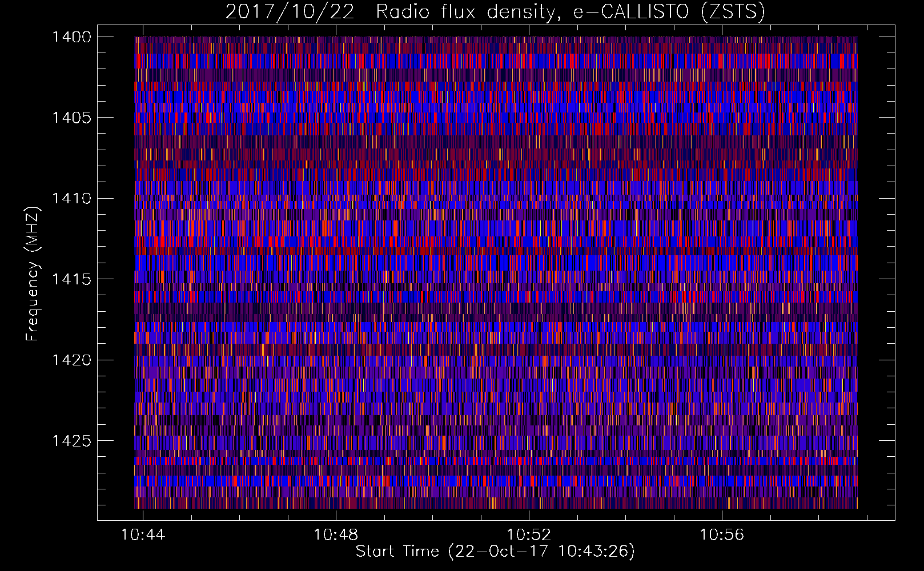Select the 1400 frequency tick label
Viewport: 924px width, 571px height.
click(71, 37)
